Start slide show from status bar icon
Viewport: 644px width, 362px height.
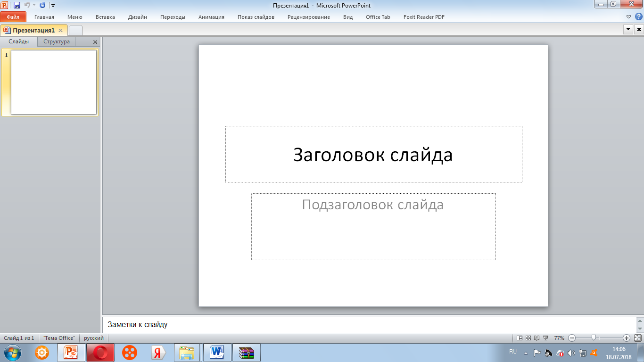point(545,338)
